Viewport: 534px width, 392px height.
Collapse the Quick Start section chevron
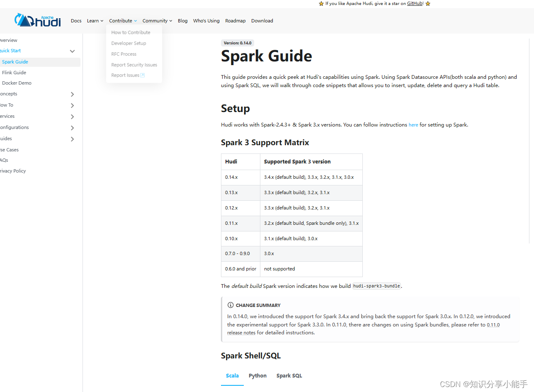(72, 51)
